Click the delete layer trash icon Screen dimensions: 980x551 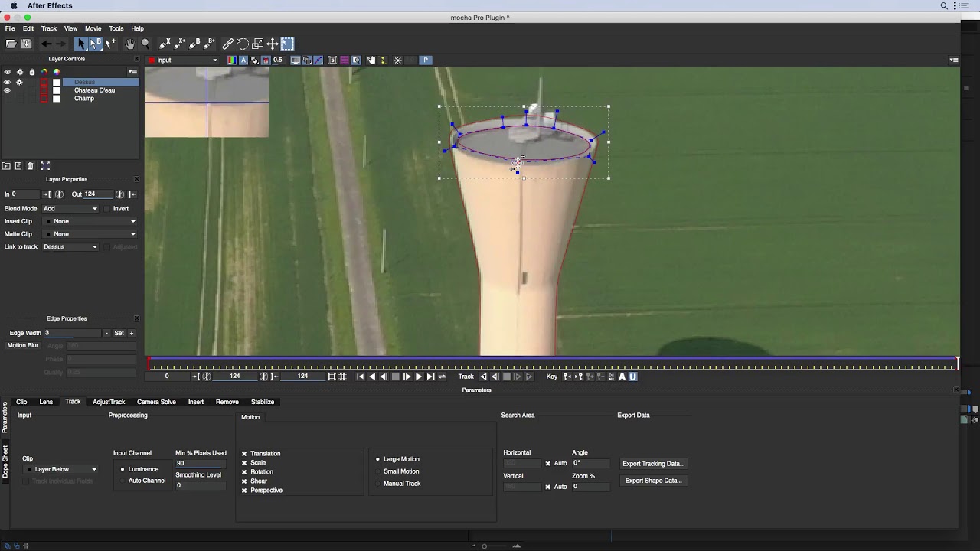tap(31, 166)
